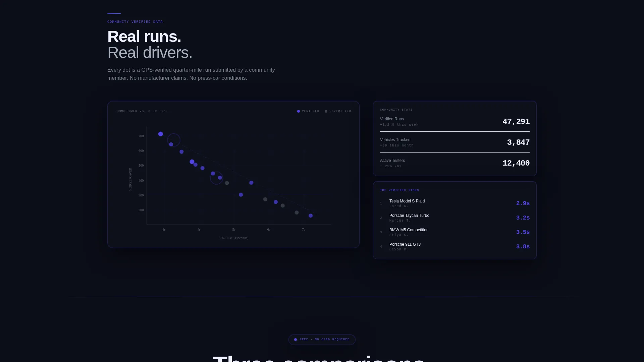Click the 3.2s time value
Screen dimensions: 644x362
[523, 218]
